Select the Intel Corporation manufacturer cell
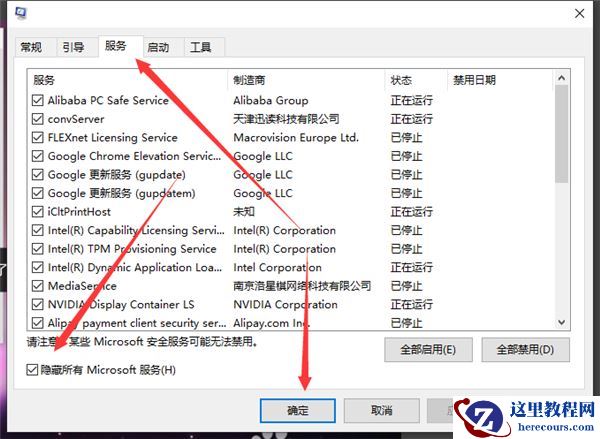 [277, 267]
